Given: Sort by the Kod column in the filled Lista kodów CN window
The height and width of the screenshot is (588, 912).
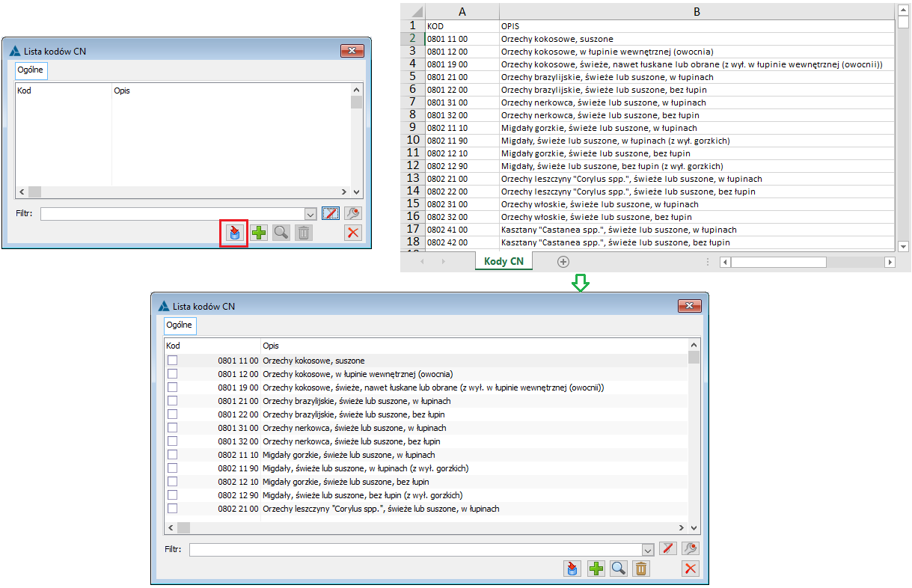Looking at the screenshot, I should click(x=212, y=346).
